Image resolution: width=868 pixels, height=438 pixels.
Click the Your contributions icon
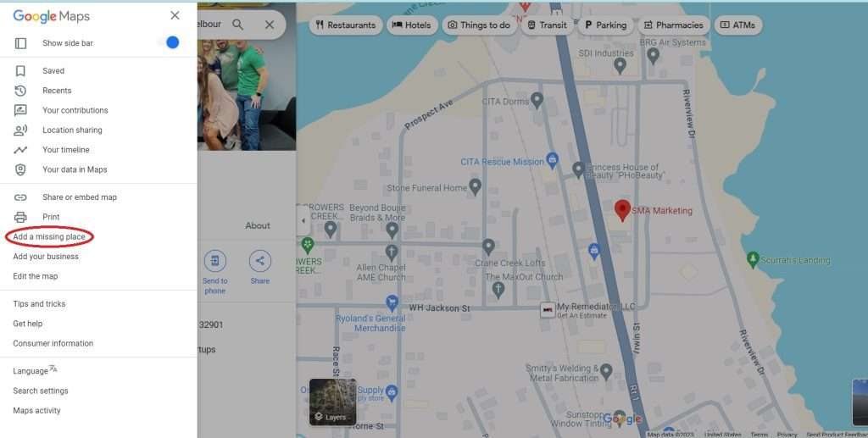pyautogui.click(x=20, y=111)
